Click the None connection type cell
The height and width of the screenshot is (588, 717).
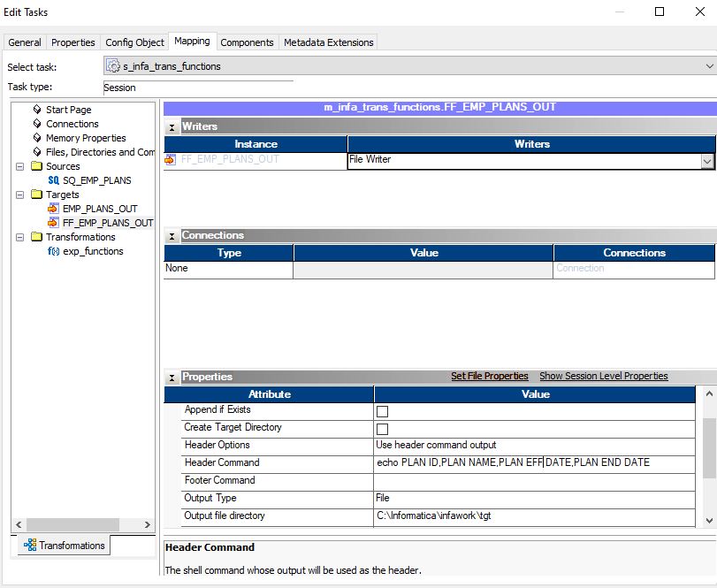[229, 269]
